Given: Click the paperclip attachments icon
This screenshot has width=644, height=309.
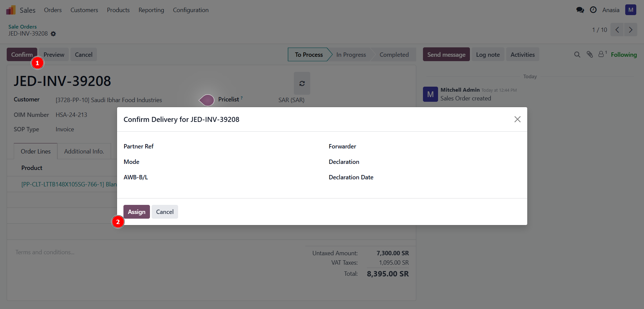Looking at the screenshot, I should click(590, 55).
